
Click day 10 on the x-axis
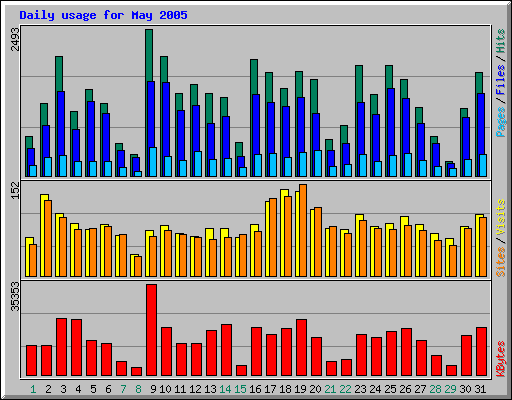(x=165, y=389)
